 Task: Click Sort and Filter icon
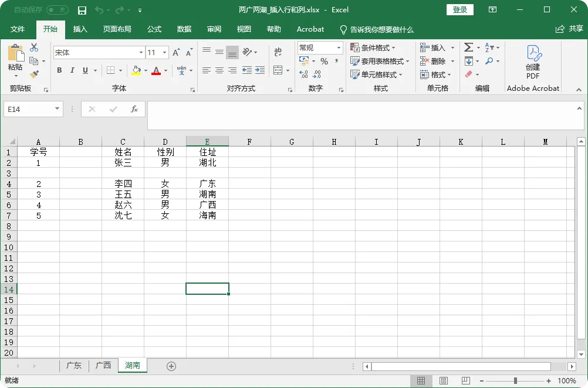pos(489,47)
